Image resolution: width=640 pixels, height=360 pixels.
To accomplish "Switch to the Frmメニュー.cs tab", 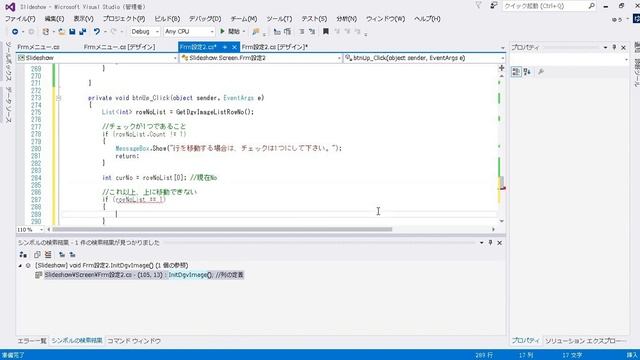I will (38, 47).
